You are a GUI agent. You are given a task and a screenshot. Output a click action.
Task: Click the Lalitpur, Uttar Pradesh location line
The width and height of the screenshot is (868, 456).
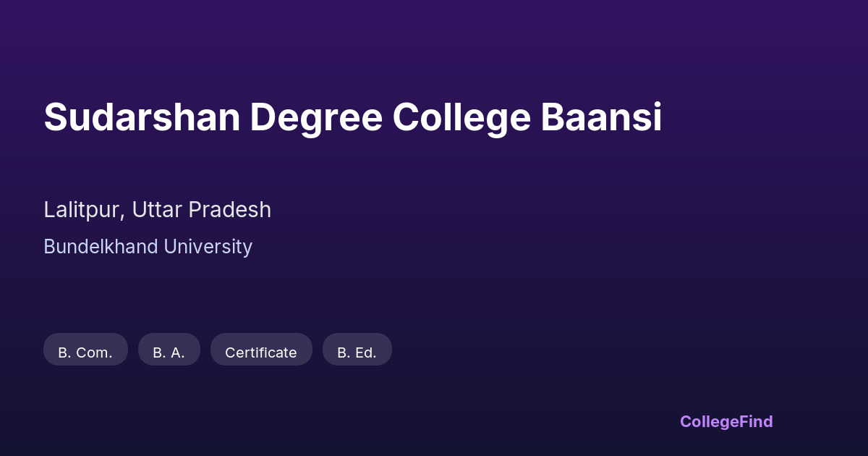157,210
